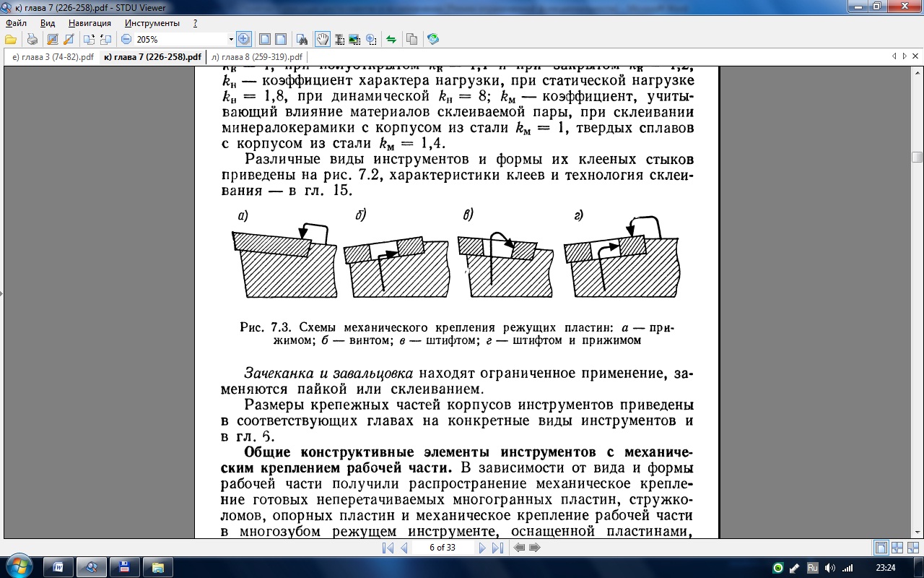This screenshot has width=924, height=578.
Task: Click the network signal tray icon
Action: tap(847, 568)
